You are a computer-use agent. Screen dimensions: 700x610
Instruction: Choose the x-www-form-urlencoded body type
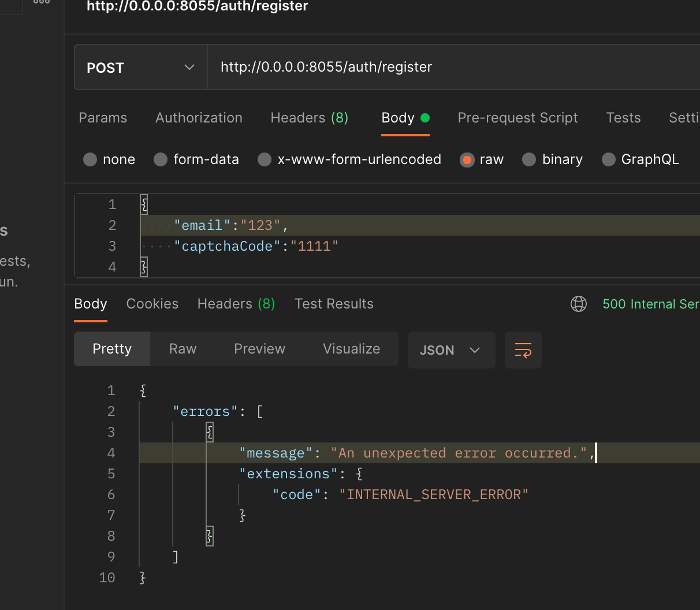pos(349,159)
